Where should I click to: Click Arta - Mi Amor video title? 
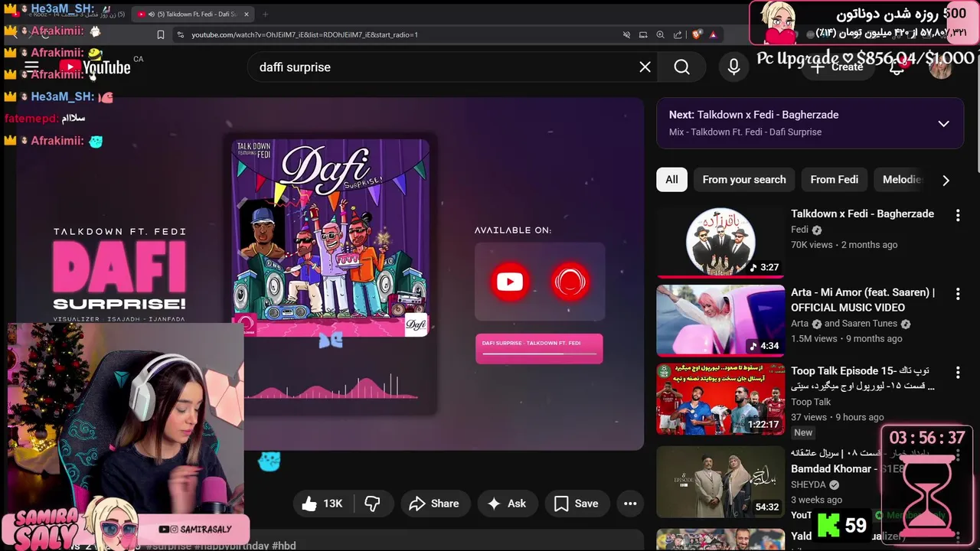point(863,299)
